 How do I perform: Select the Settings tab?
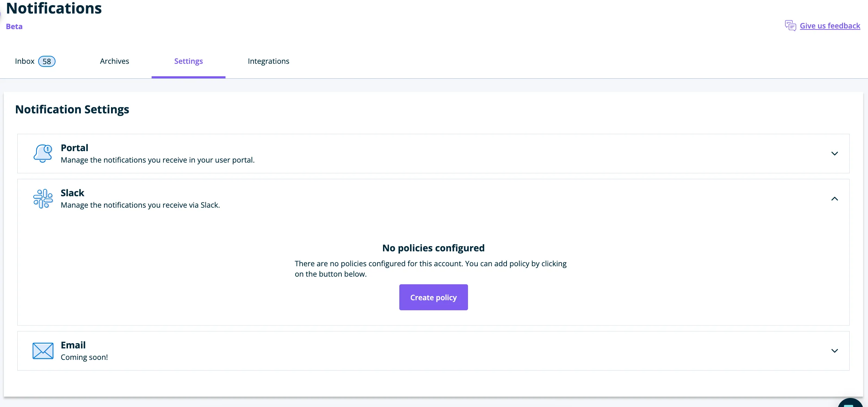[x=188, y=61]
